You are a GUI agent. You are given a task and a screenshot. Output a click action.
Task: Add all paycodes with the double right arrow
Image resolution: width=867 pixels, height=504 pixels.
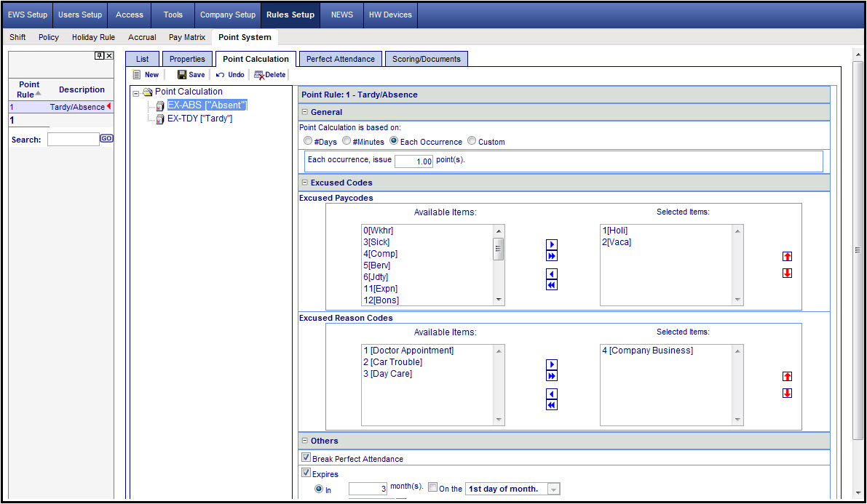(x=551, y=256)
